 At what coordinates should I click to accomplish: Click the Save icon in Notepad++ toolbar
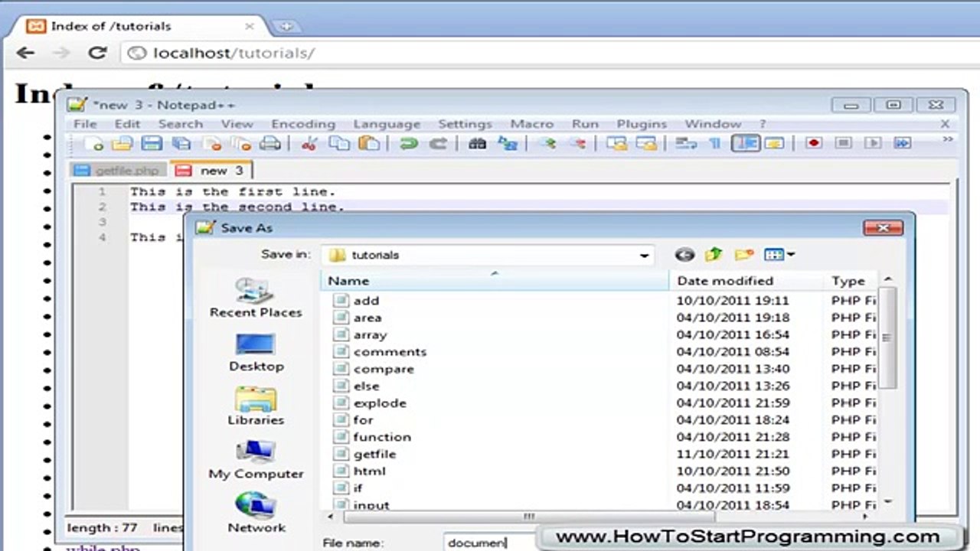(152, 143)
